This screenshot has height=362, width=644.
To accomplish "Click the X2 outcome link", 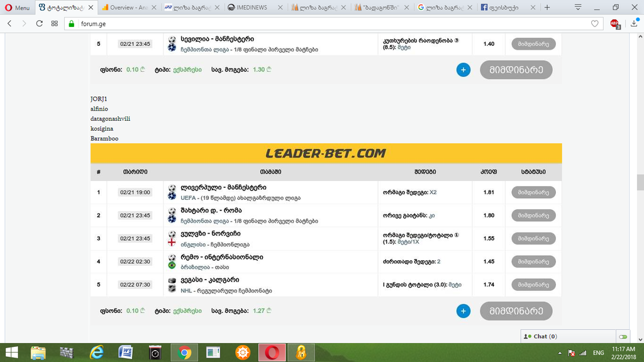I will pyautogui.click(x=433, y=192).
